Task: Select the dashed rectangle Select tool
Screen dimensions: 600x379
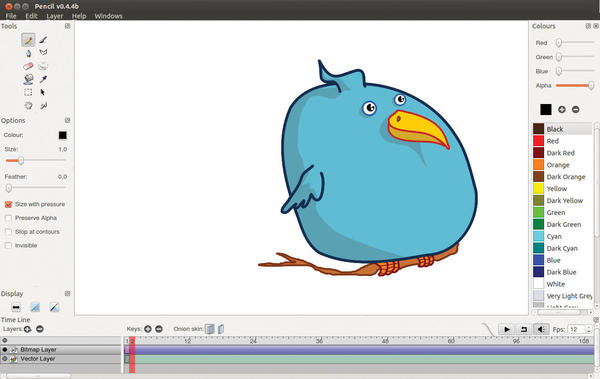Action: click(x=28, y=92)
